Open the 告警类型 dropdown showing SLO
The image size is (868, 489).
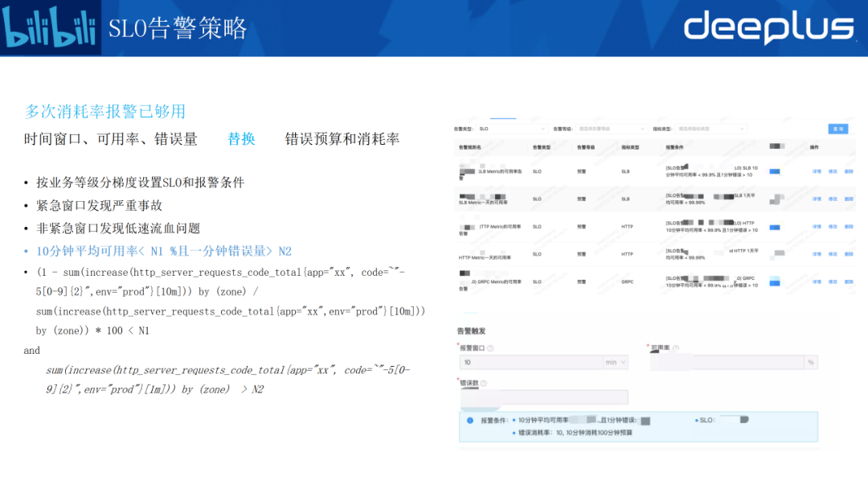click(511, 129)
